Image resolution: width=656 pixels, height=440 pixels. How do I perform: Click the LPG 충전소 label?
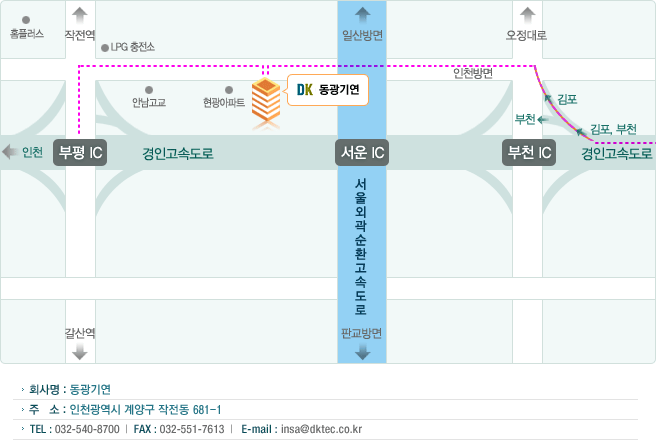tap(133, 47)
